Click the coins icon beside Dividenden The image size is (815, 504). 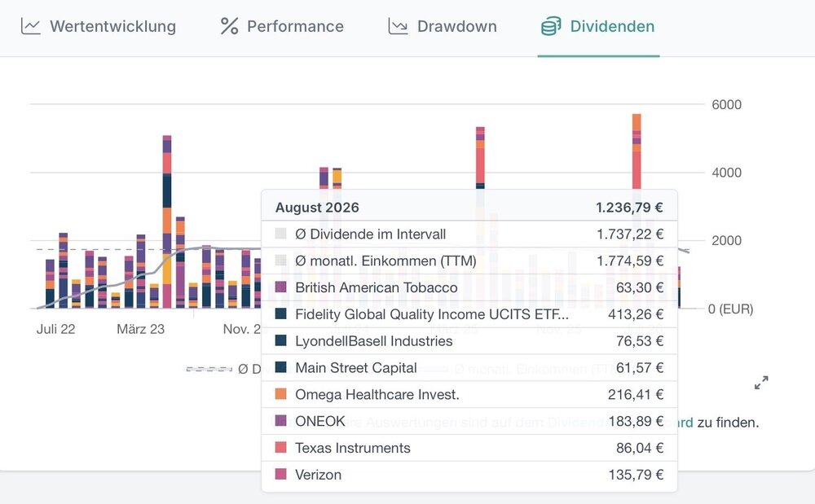coord(551,26)
